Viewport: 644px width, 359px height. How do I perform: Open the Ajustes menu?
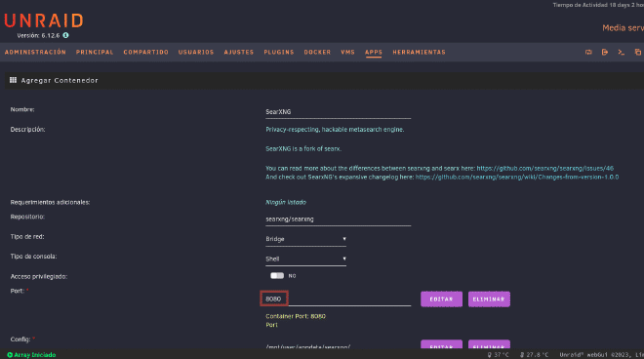[239, 52]
